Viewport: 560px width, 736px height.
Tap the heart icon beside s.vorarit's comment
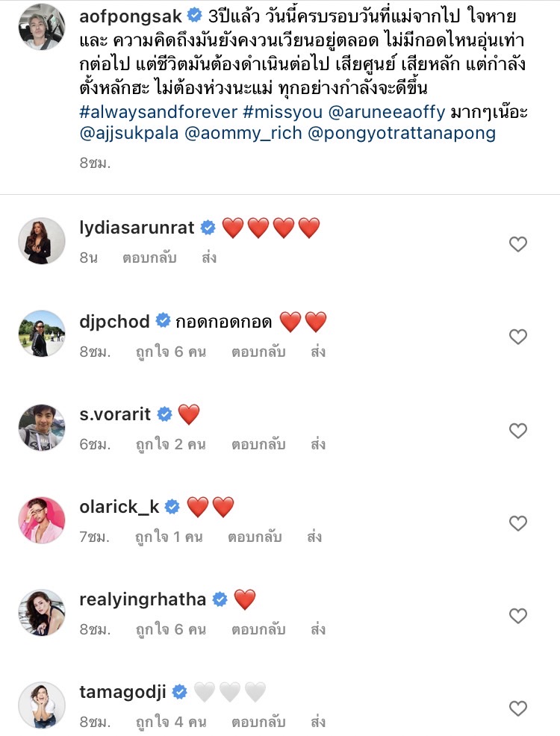pos(518,431)
